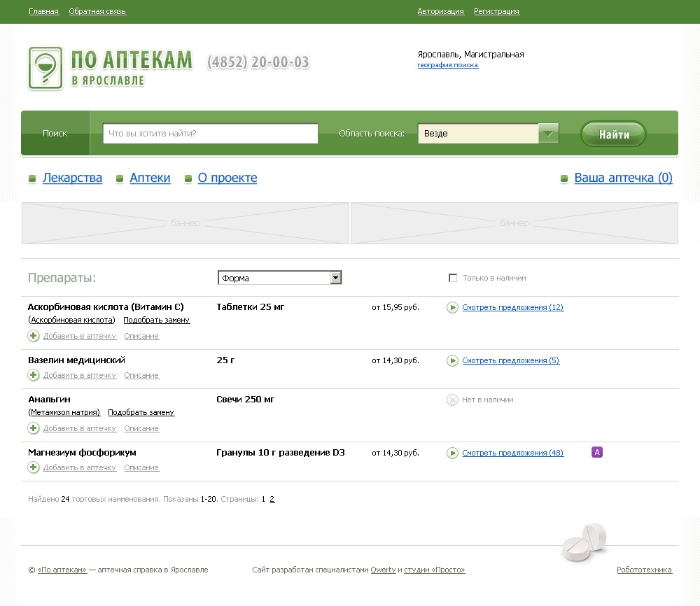Click the grey X icon near Нет в наличии
The width and height of the screenshot is (700, 606).
(452, 400)
